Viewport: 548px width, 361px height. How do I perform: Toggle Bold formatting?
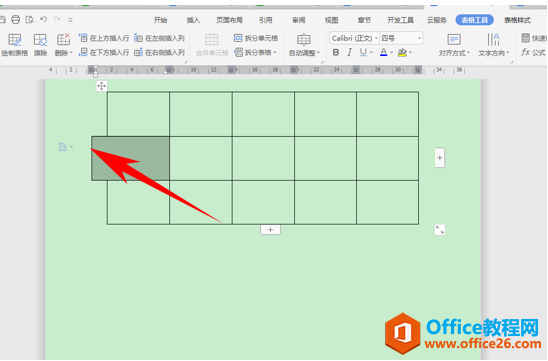(336, 52)
